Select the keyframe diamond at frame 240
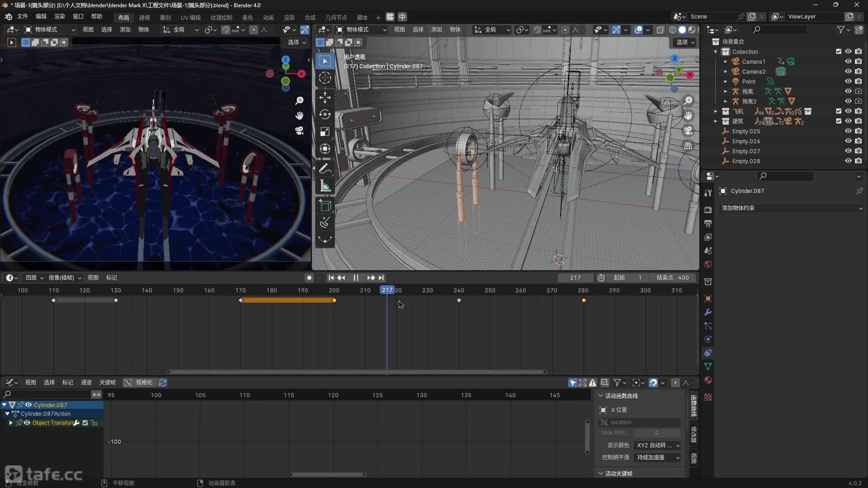This screenshot has width=868, height=488. (459, 300)
